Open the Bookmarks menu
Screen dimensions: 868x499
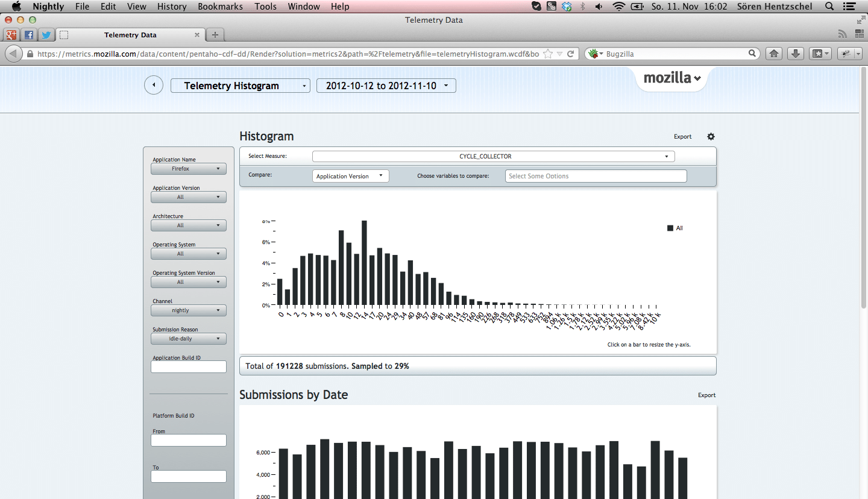[220, 7]
